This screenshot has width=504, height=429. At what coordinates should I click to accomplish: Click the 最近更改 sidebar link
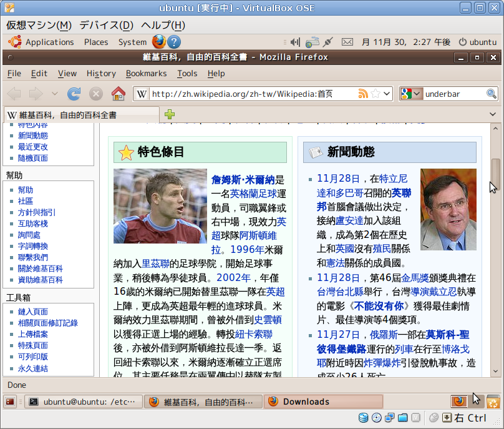pos(33,147)
